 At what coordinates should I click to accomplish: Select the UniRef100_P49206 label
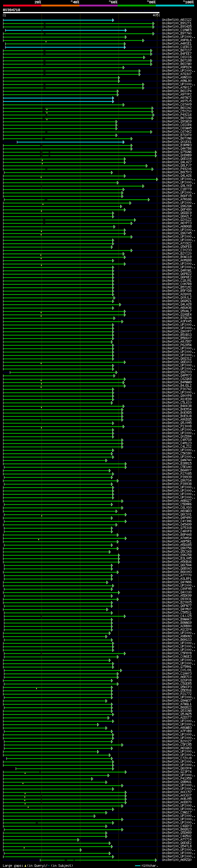tap(177, 169)
